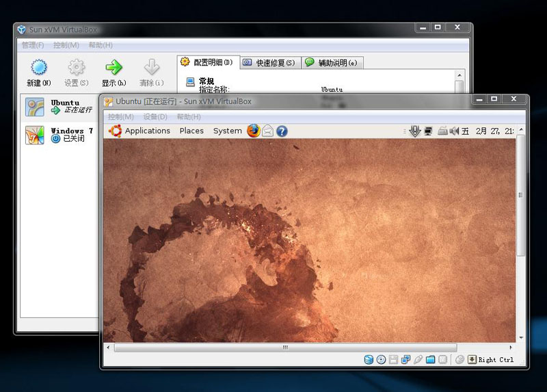547x392 pixels.
Task: Click the virtualization indicator icon in the status bar
Action: pyautogui.click(x=442, y=360)
